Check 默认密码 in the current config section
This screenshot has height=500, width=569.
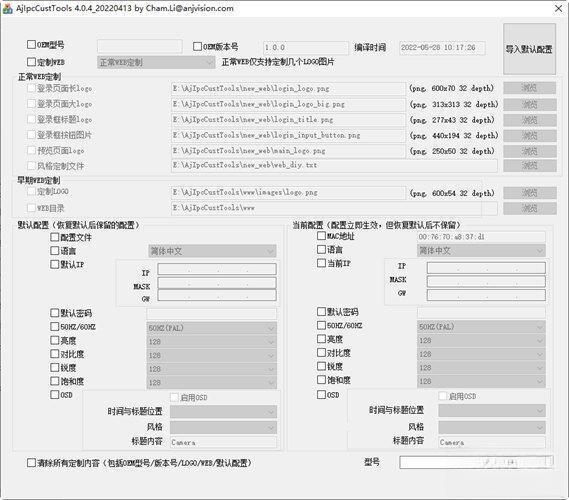tap(321, 312)
